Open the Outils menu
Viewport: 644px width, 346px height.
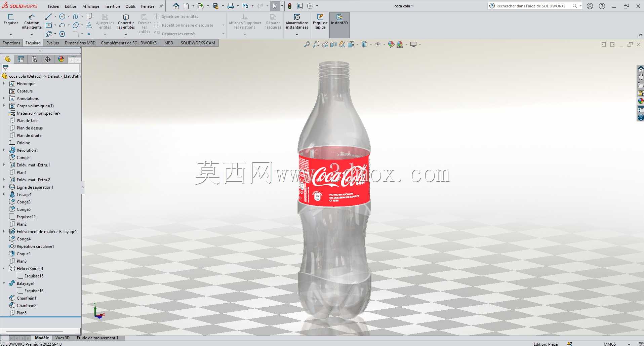click(130, 6)
